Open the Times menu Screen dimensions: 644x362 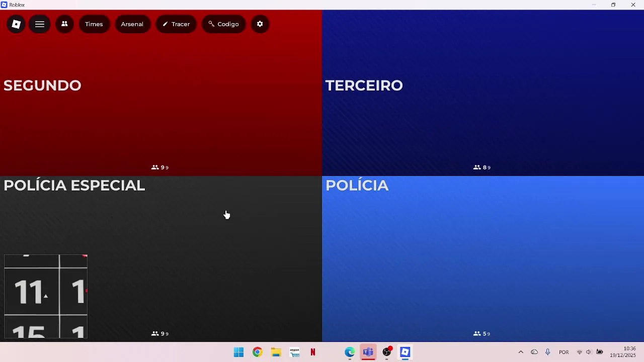(94, 24)
